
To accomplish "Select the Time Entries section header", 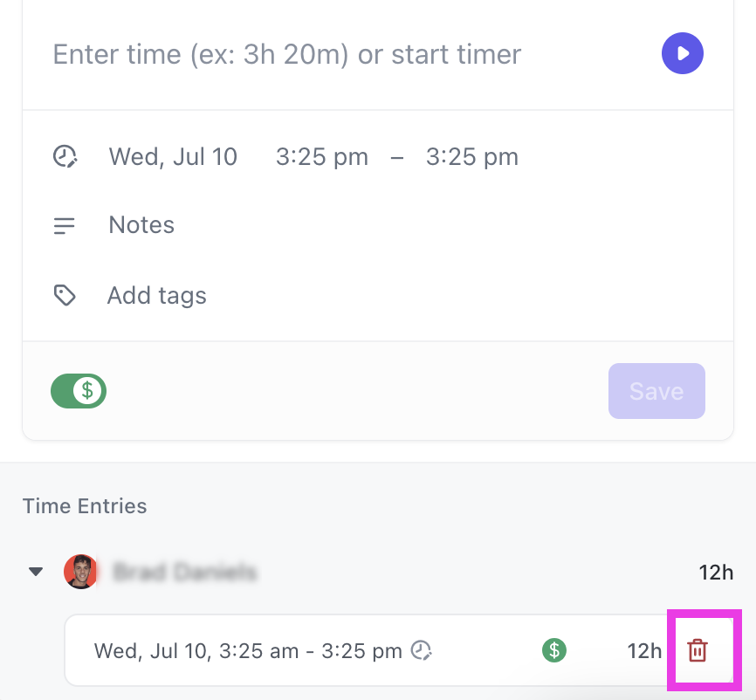I will pos(84,506).
